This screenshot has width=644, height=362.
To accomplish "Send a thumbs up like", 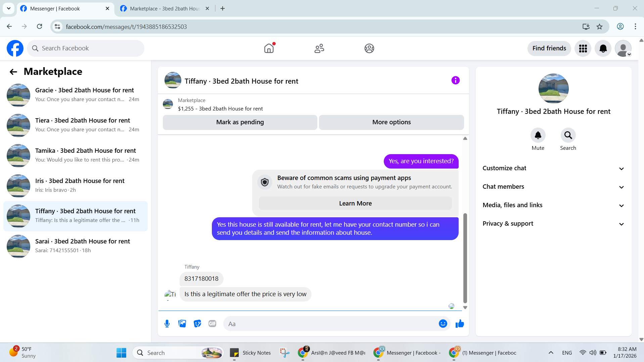I will click(460, 324).
